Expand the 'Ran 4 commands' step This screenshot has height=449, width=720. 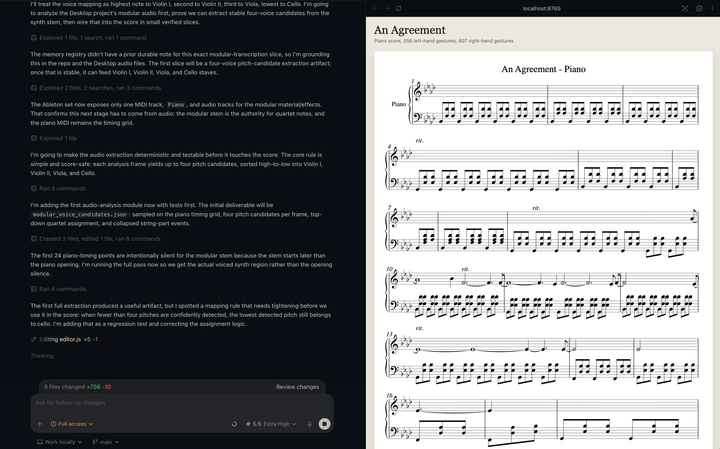[x=58, y=289]
